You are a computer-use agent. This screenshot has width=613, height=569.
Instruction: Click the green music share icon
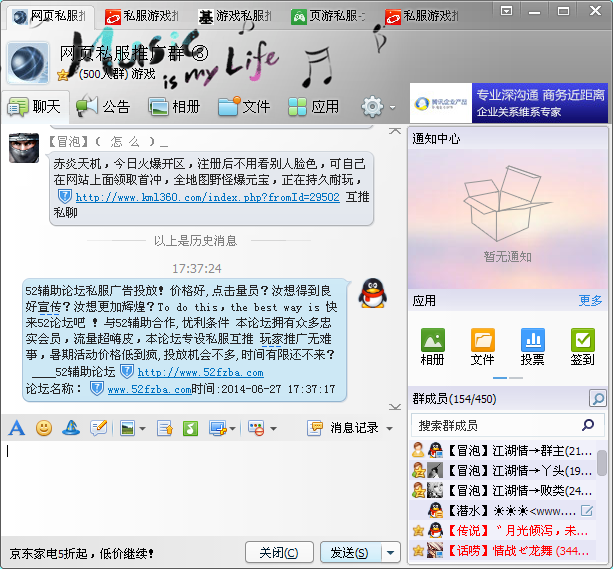[x=190, y=428]
